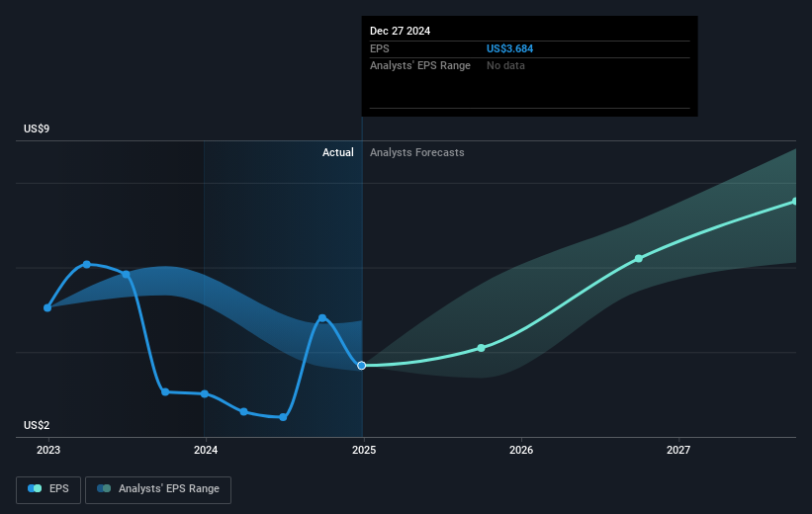Click the US$3.684 EPS value in tooltip
The width and height of the screenshot is (812, 514).
509,48
